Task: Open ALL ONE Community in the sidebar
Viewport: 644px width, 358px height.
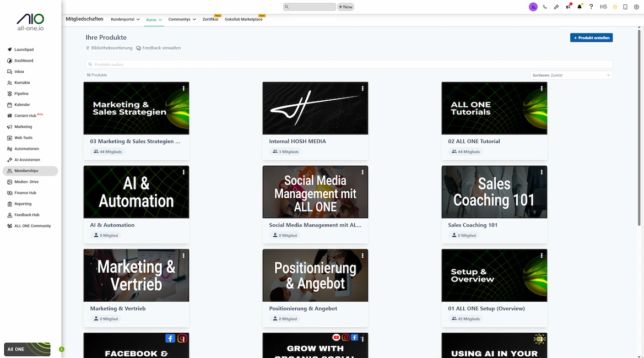Action: (33, 226)
